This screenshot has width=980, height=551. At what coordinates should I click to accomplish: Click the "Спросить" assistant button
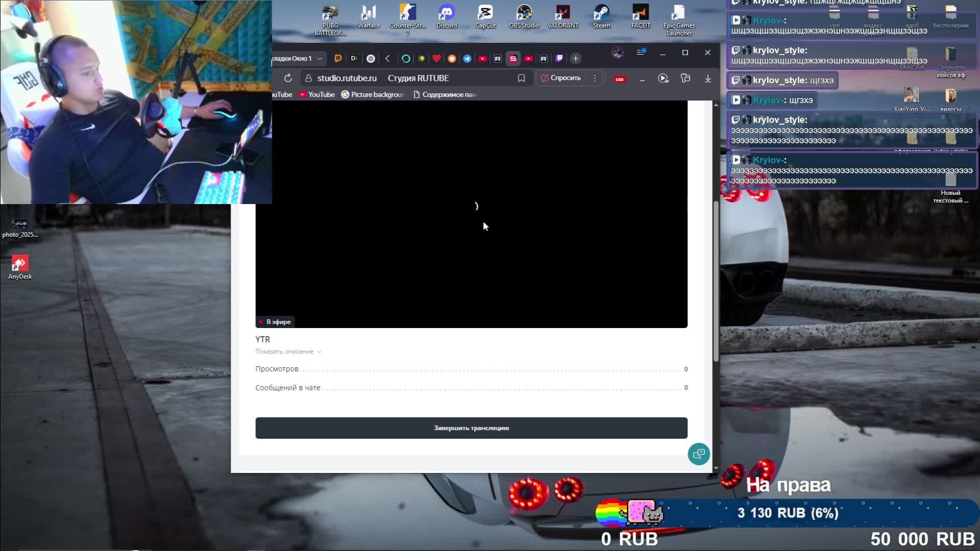[x=561, y=78]
